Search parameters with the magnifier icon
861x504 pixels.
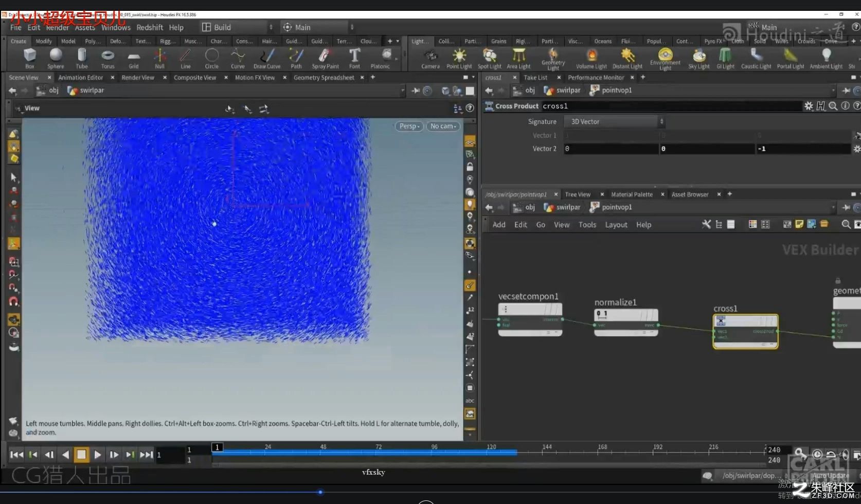[x=833, y=106]
